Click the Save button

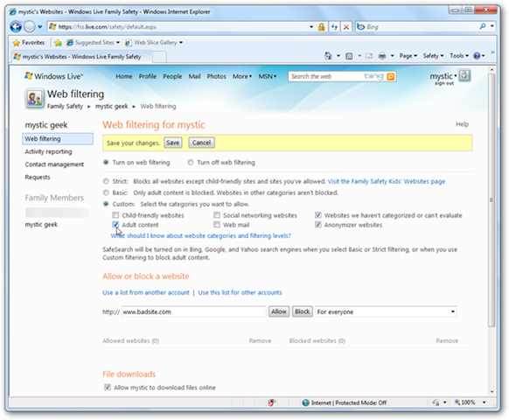click(x=172, y=143)
